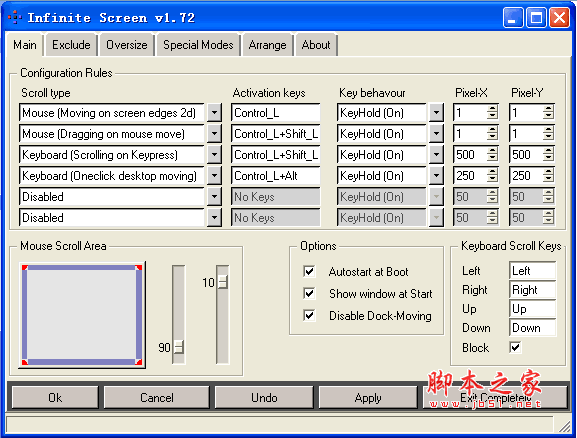Click Pixel-Y stepper showing 500

[548, 155]
